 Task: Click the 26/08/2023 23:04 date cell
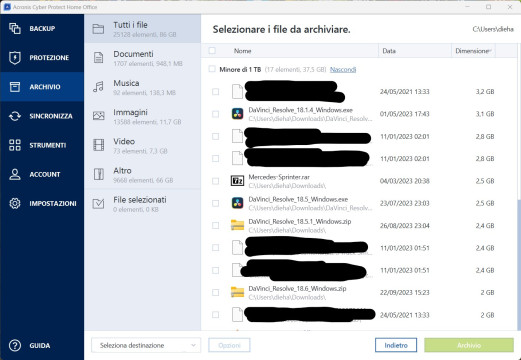click(405, 226)
